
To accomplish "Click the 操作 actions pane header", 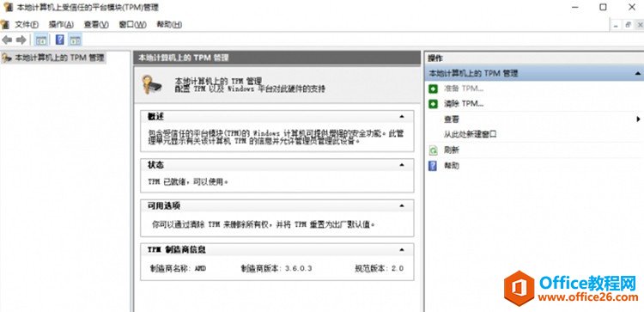I will pyautogui.click(x=534, y=58).
